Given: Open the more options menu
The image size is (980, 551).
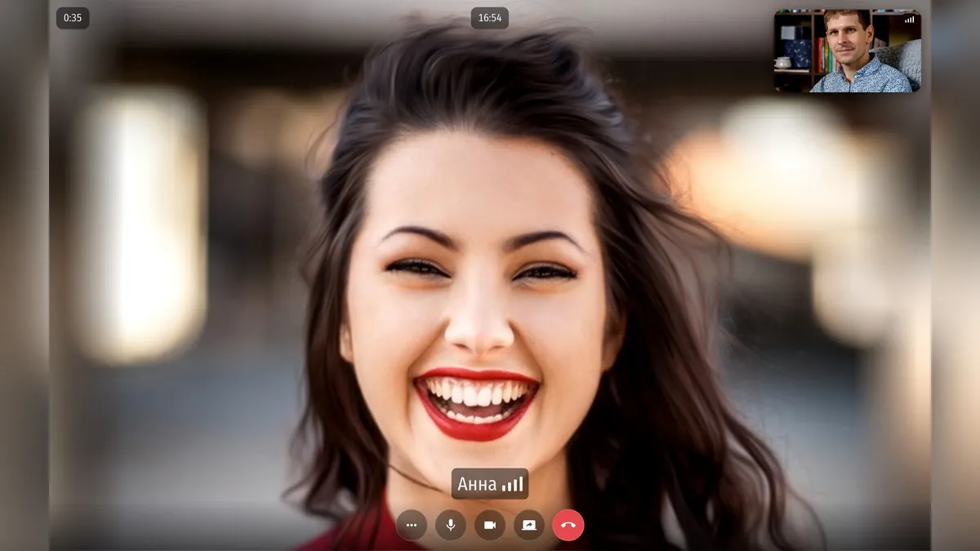Looking at the screenshot, I should tap(412, 525).
